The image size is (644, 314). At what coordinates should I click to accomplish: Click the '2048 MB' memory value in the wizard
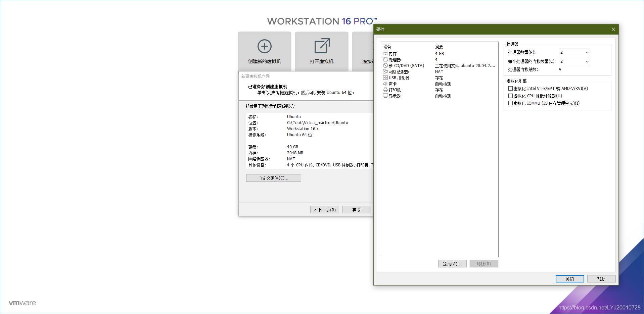[x=295, y=153]
